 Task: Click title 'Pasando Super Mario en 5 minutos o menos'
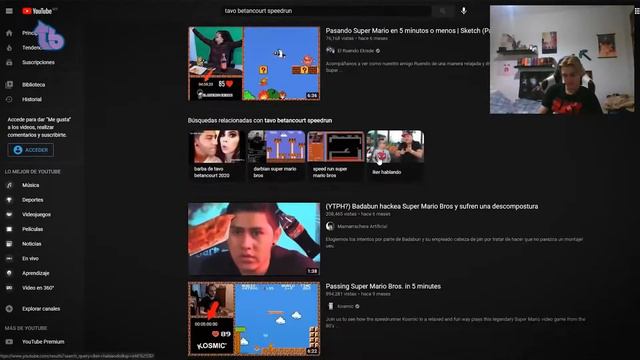tap(407, 31)
